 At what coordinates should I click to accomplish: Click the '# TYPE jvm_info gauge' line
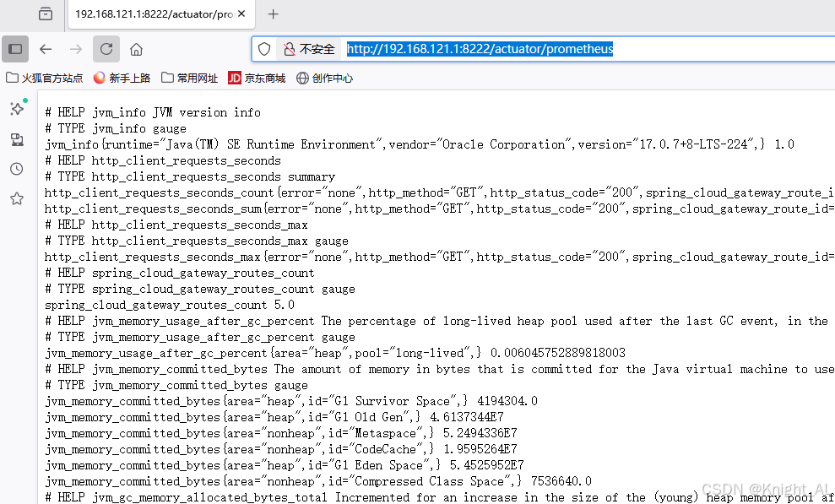point(116,129)
